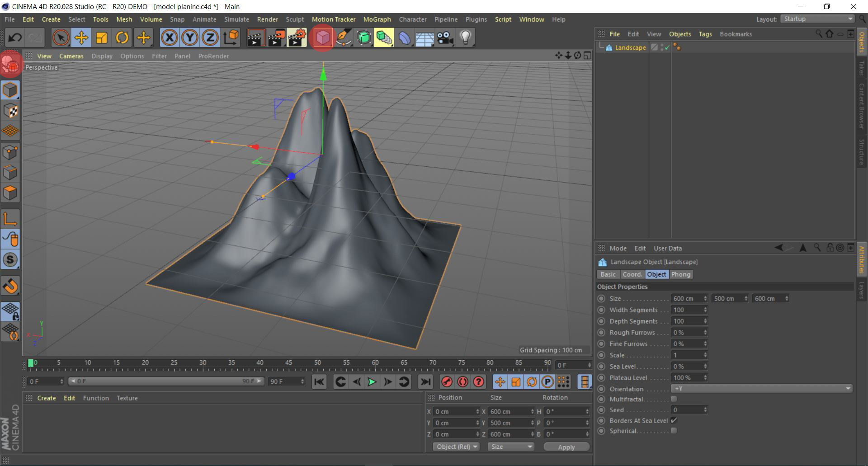Click the green playhead at frame 0
The height and width of the screenshot is (466, 868).
point(31,363)
